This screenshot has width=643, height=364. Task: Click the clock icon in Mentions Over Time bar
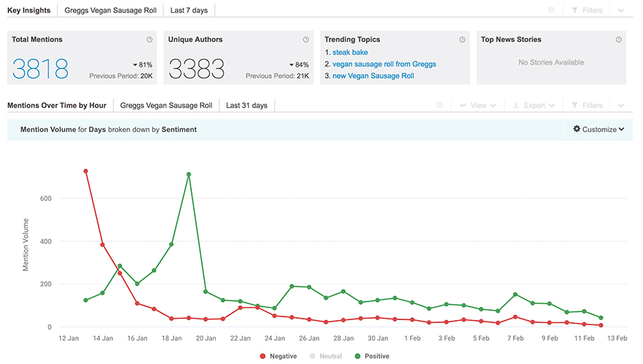tap(439, 106)
